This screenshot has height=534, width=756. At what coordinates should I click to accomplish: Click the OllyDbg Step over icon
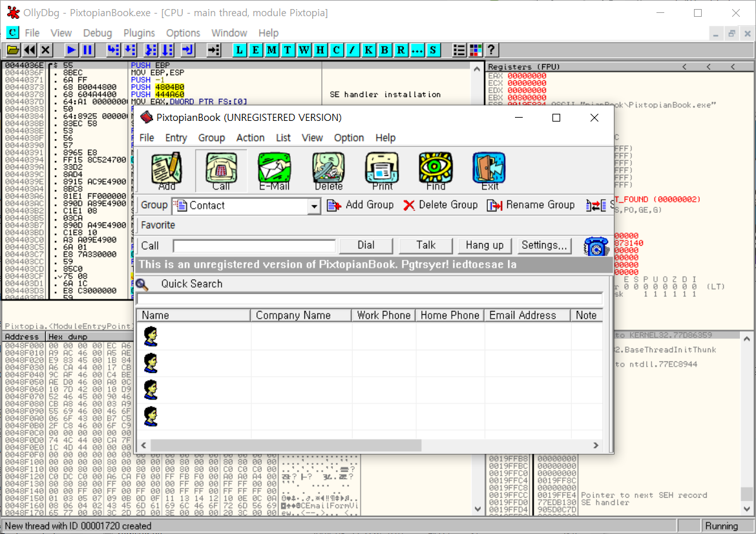(130, 50)
